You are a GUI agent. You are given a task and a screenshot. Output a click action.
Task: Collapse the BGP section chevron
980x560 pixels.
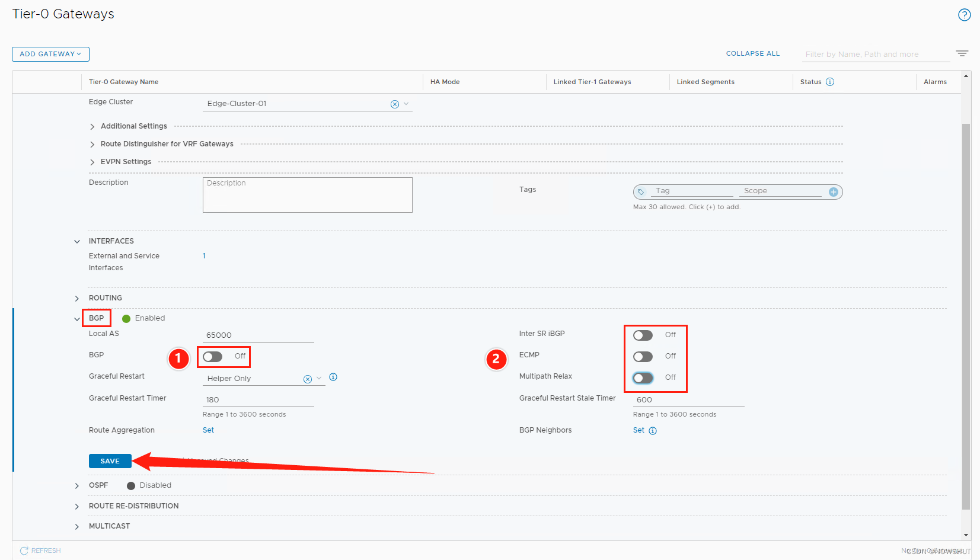coord(77,319)
